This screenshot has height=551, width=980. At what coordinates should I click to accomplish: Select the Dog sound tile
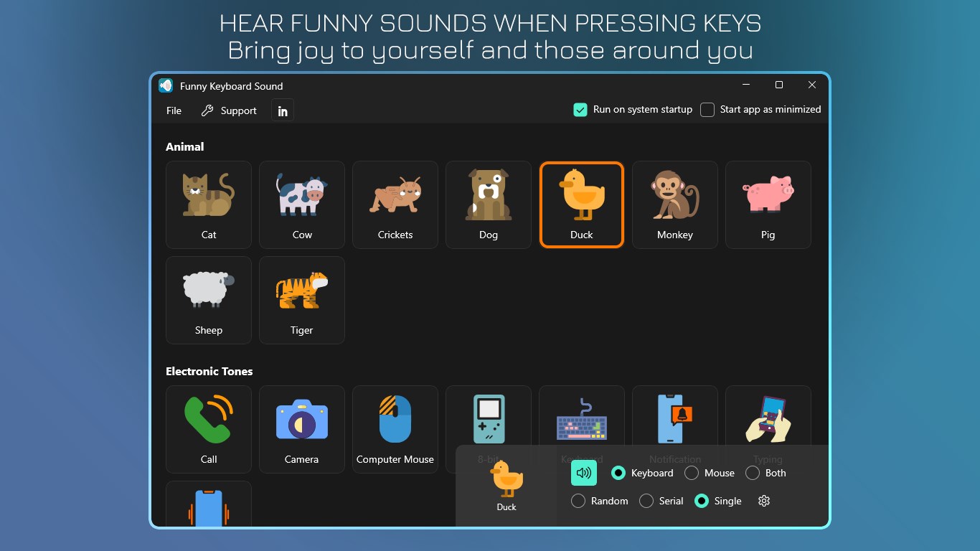point(489,204)
